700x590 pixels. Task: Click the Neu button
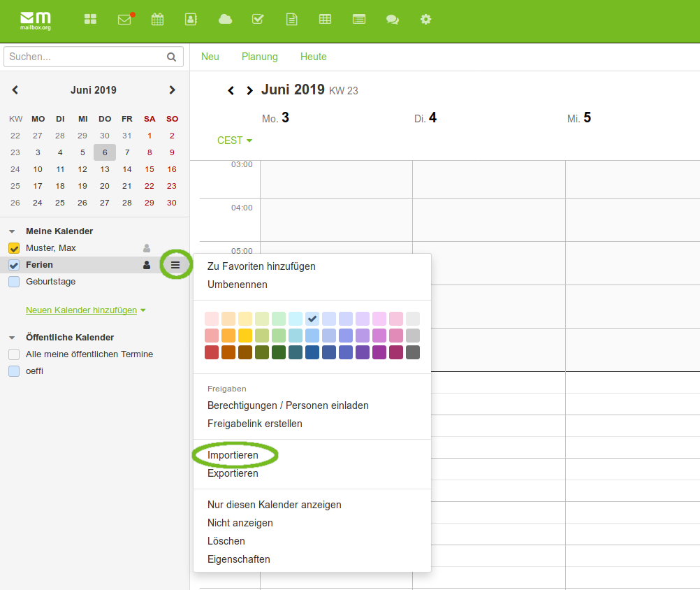(x=210, y=57)
